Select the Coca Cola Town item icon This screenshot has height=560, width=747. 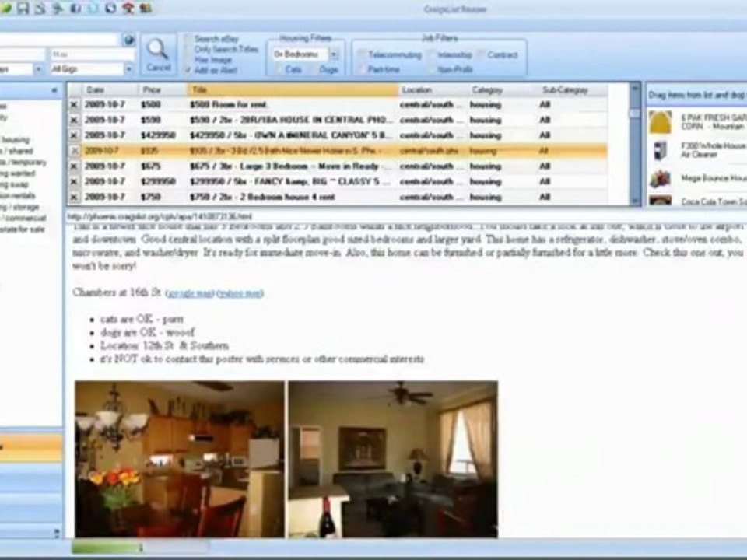661,201
